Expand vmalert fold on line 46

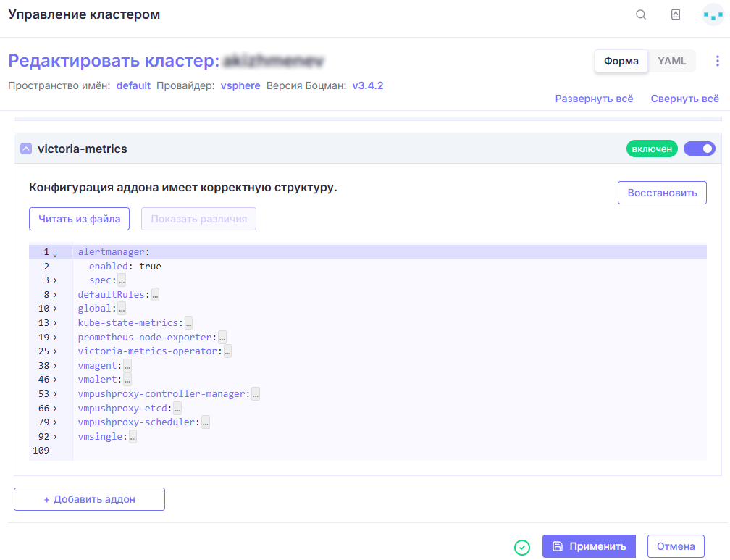click(x=55, y=380)
